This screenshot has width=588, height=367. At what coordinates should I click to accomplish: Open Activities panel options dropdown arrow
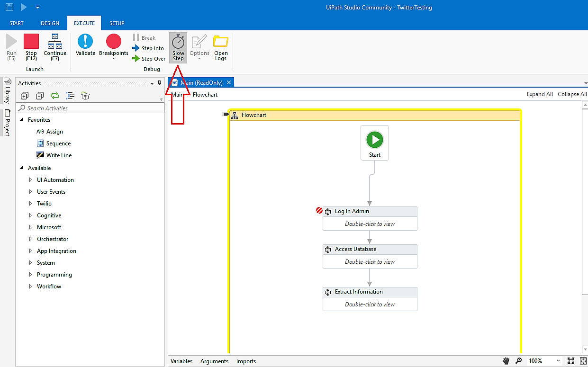[152, 83]
